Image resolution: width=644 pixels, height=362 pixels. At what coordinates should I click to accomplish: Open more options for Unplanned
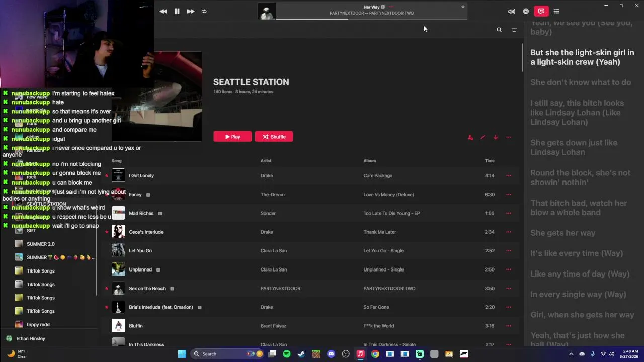(509, 269)
